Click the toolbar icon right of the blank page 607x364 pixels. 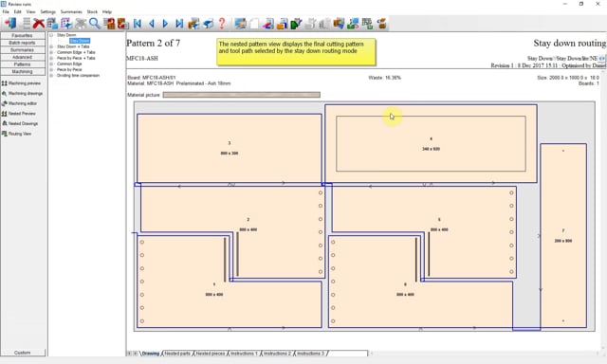pyautogui.click(x=267, y=24)
